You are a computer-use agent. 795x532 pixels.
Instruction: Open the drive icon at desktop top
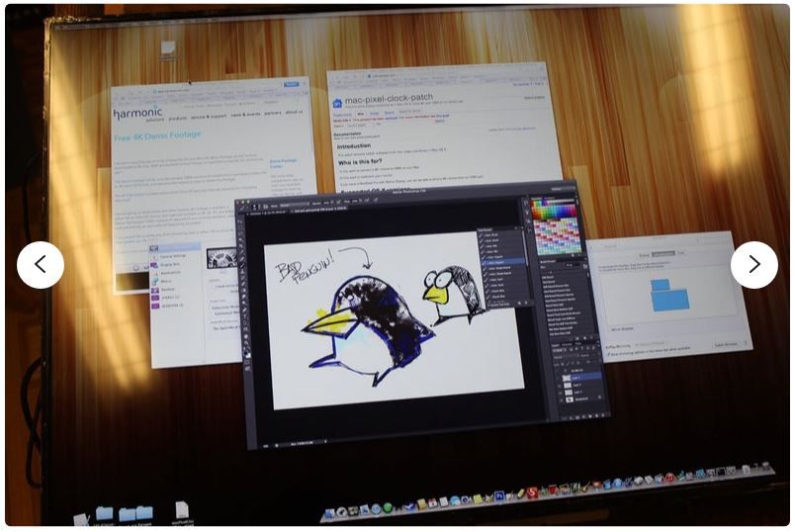(x=168, y=48)
